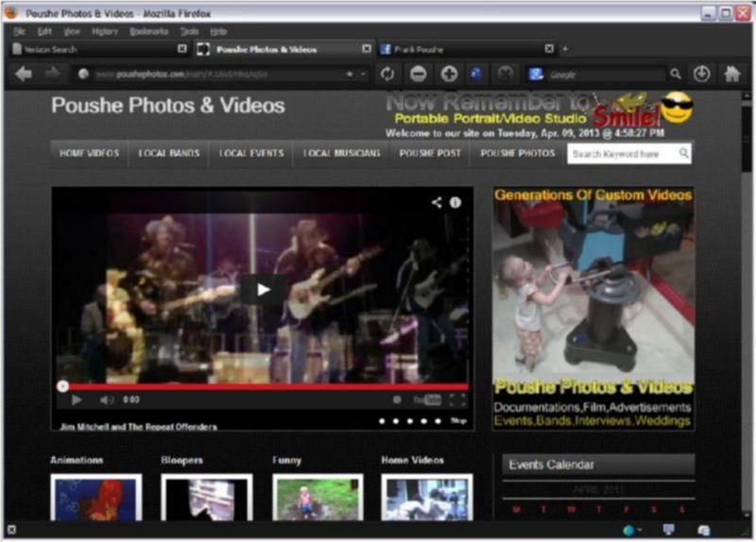Viewport: 756px width, 542px height.
Task: Click the YouTube logo in the player
Action: click(427, 399)
